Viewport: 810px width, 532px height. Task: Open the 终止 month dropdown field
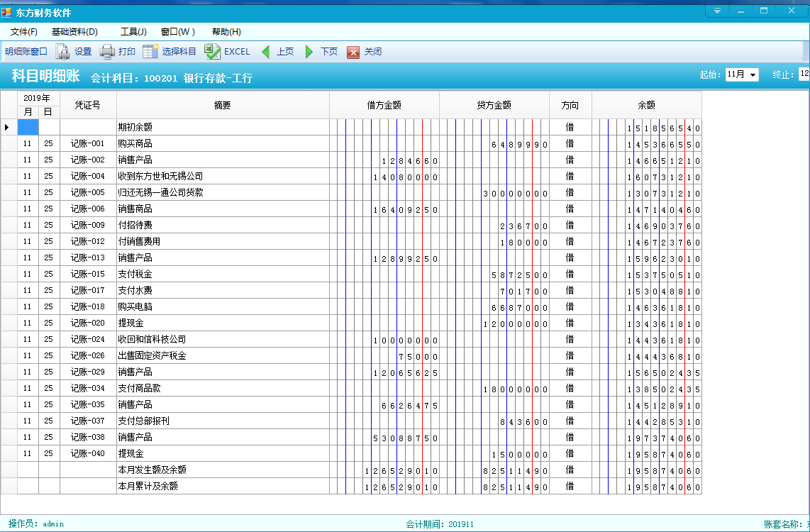pyautogui.click(x=804, y=74)
